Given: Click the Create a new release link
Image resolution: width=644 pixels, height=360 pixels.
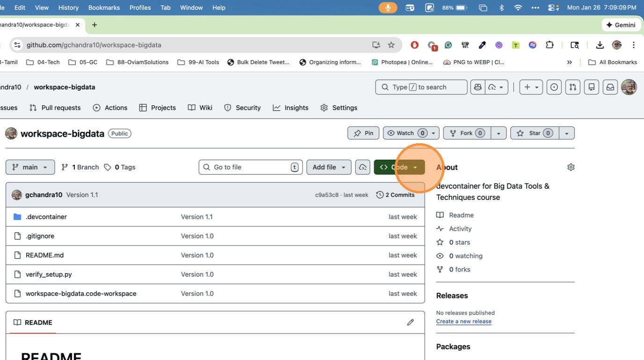Looking at the screenshot, I should click(463, 321).
